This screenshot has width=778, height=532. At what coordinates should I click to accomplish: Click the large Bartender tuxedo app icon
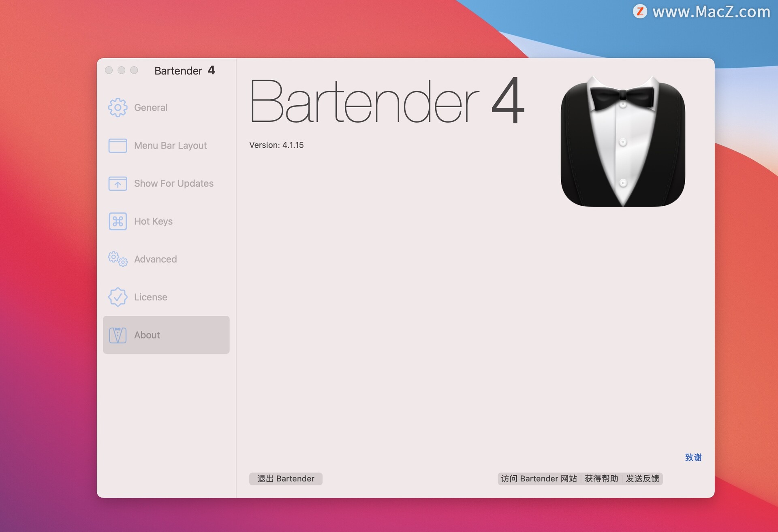pos(622,142)
